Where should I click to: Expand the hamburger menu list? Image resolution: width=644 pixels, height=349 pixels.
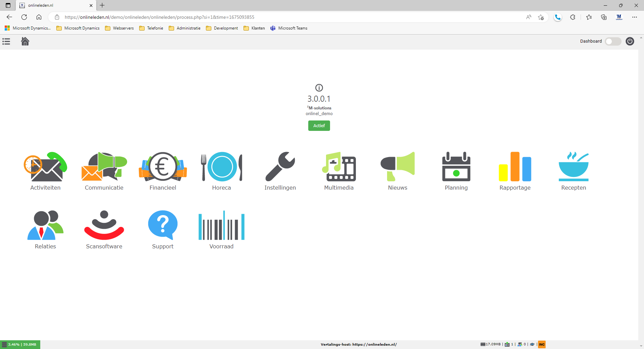[6, 41]
